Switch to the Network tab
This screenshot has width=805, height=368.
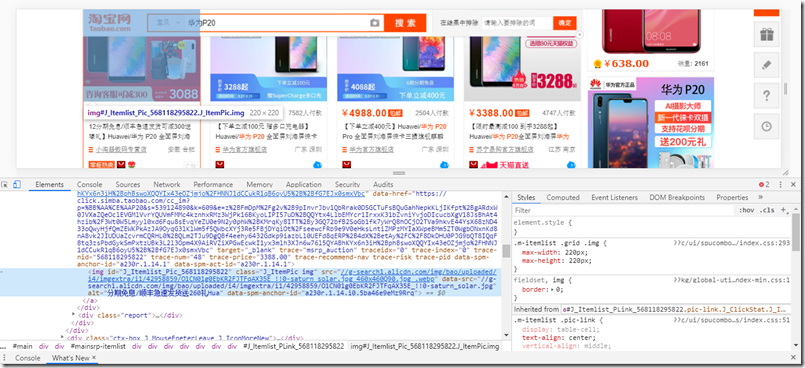click(x=167, y=184)
